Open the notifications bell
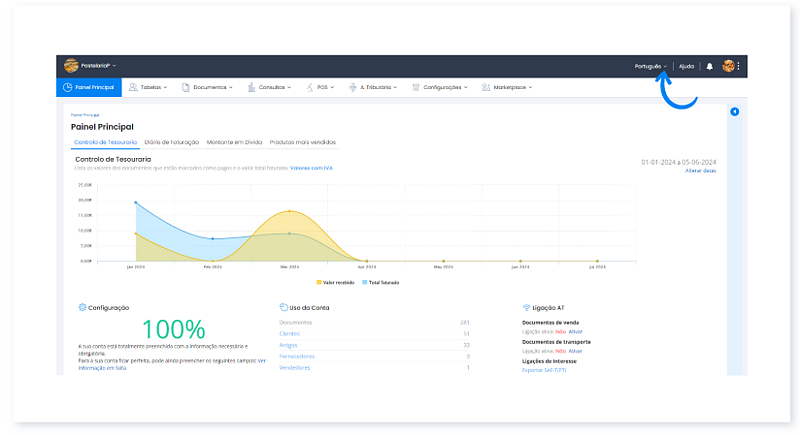The image size is (800, 435). click(x=710, y=66)
